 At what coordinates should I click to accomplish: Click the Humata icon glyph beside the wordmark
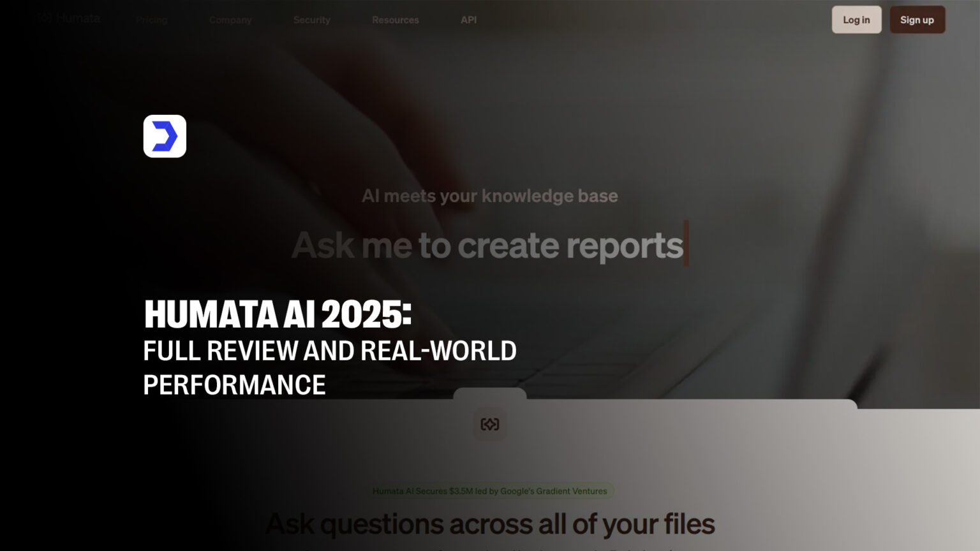click(43, 18)
